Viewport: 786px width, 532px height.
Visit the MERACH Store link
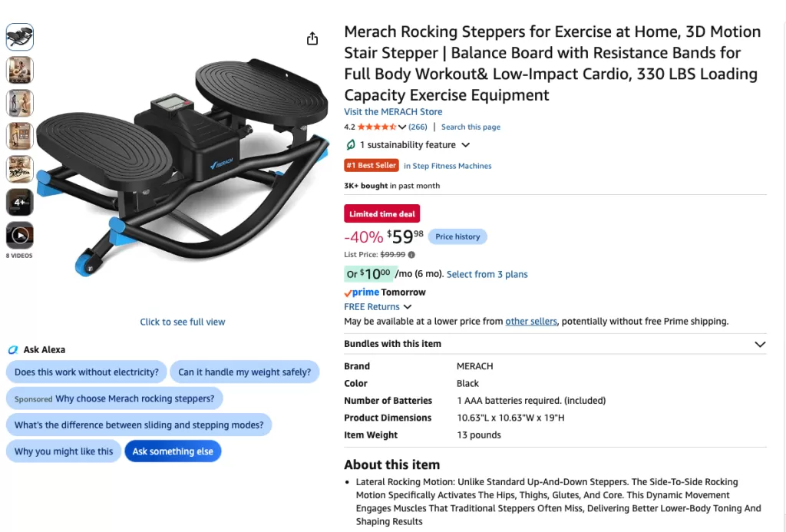click(393, 112)
